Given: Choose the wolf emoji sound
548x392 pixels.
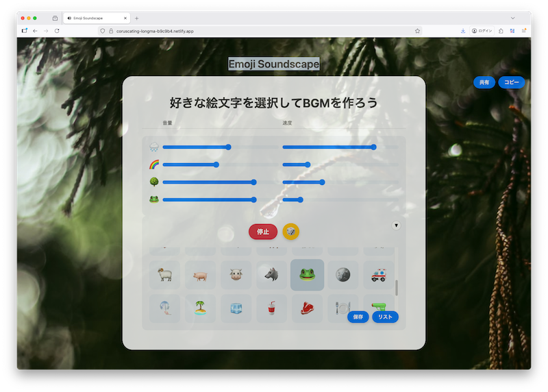Looking at the screenshot, I should click(x=271, y=275).
